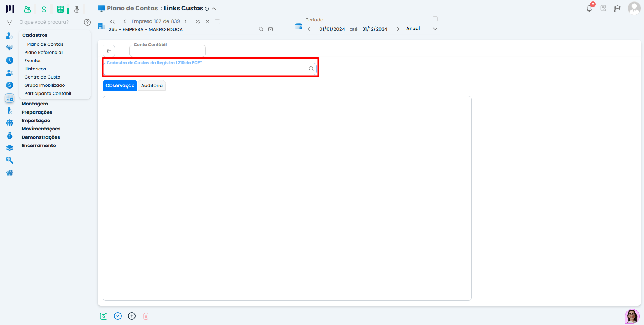Open Plano Referencial menu item
The width and height of the screenshot is (644, 325).
click(x=44, y=52)
